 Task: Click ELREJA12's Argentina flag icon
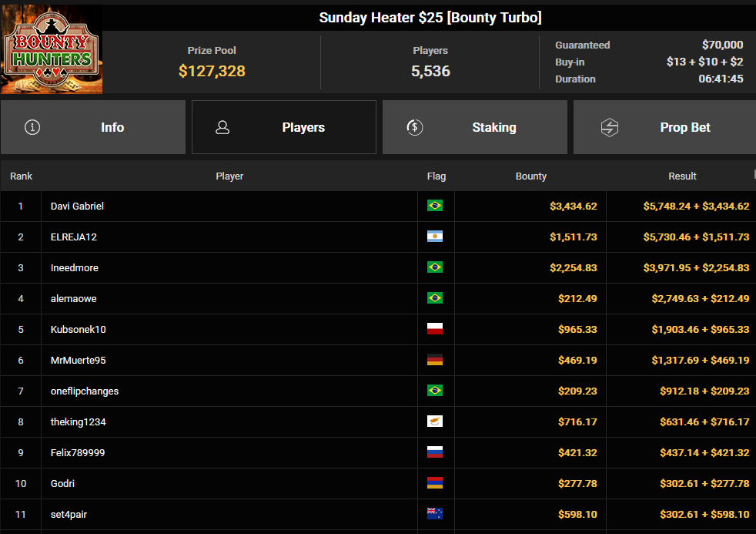click(435, 237)
